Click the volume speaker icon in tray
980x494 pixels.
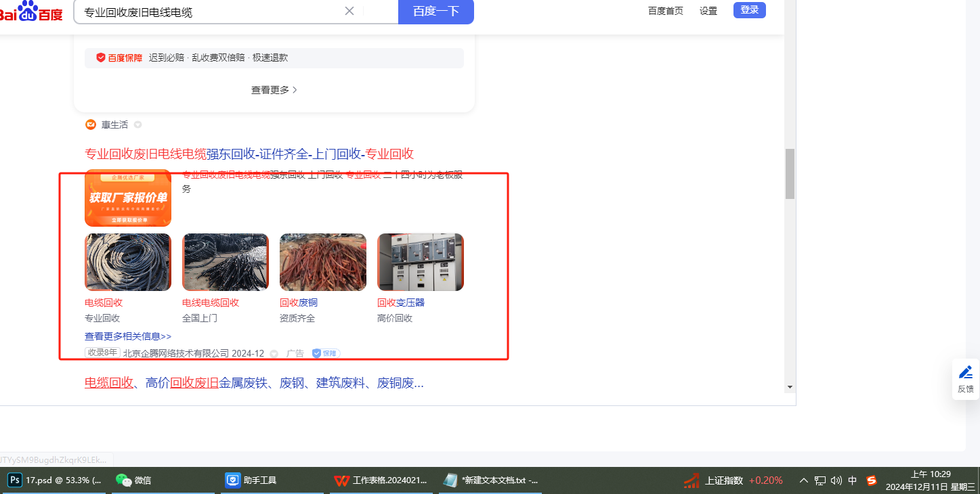(x=836, y=480)
